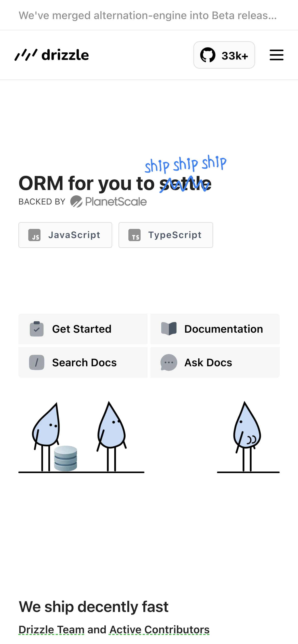Open the Ask Docs assistant
This screenshot has width=298, height=644.
[208, 362]
